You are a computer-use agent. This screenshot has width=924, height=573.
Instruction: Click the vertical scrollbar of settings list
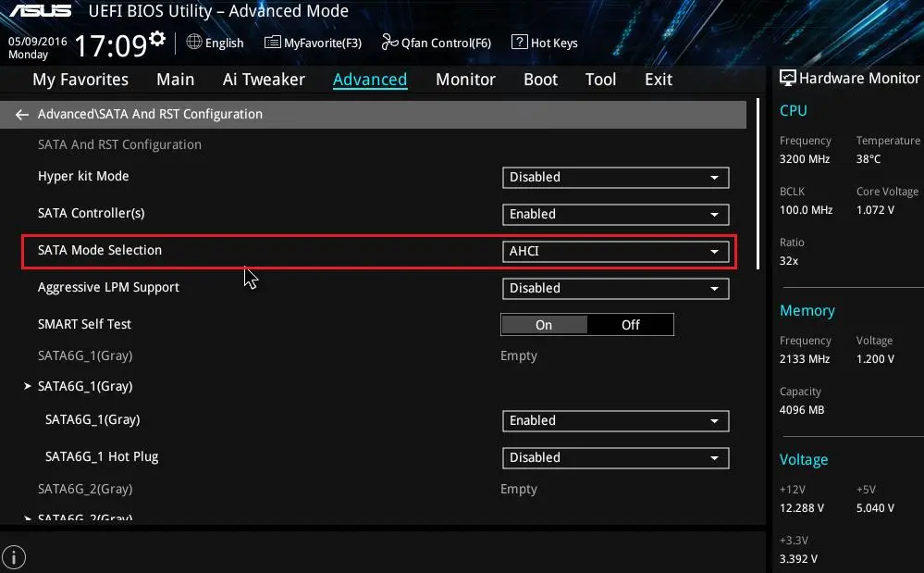758,184
